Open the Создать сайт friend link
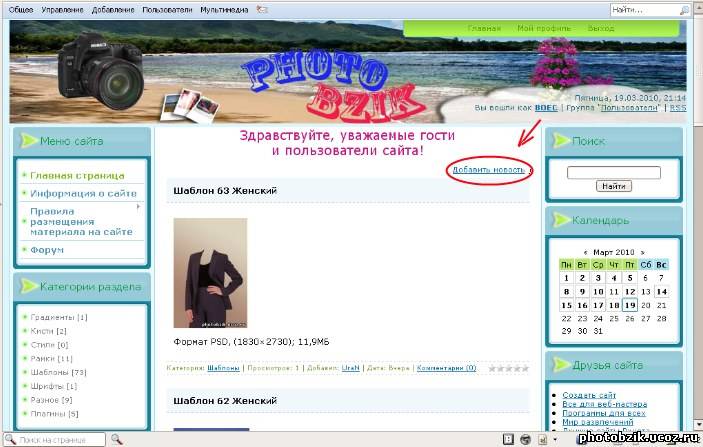The height and width of the screenshot is (447, 703). point(589,395)
